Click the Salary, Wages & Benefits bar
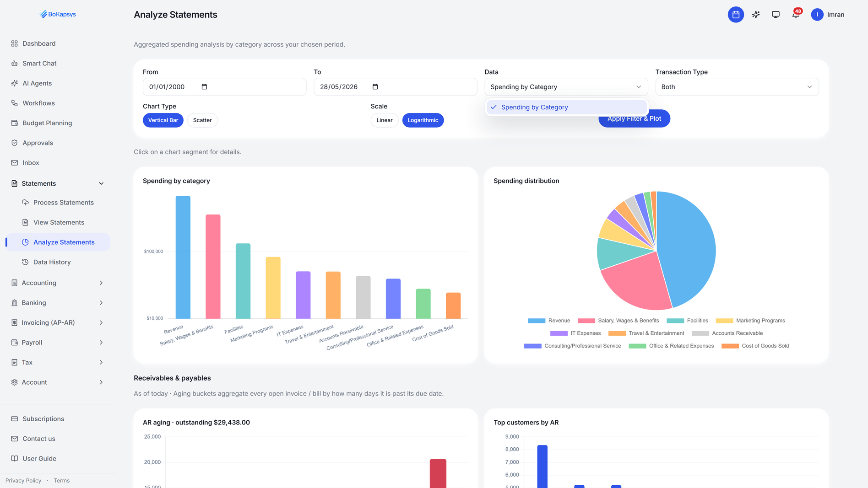This screenshot has height=488, width=868. (213, 267)
